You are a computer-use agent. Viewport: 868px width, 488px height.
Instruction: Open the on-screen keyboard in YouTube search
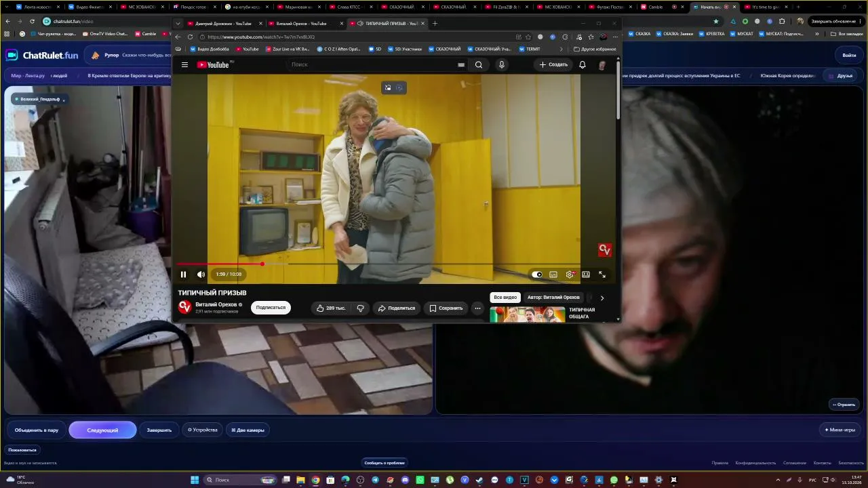tap(461, 65)
